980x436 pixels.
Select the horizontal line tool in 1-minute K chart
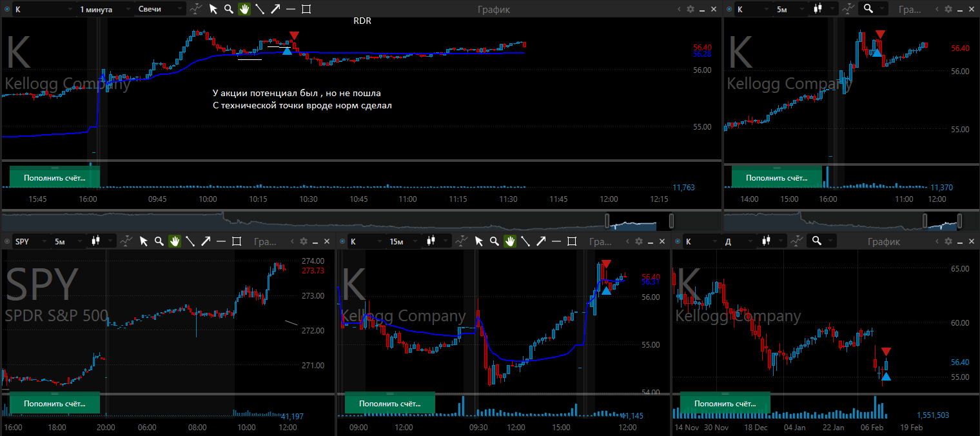pyautogui.click(x=291, y=9)
